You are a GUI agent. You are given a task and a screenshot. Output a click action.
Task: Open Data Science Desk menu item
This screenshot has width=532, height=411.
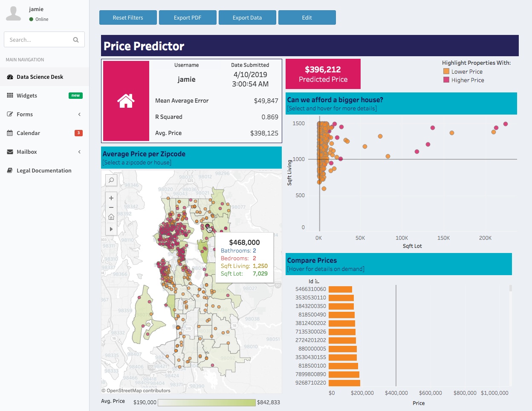click(x=40, y=77)
